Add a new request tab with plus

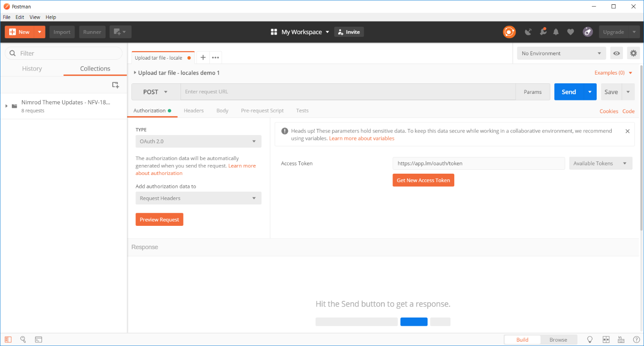tap(203, 57)
